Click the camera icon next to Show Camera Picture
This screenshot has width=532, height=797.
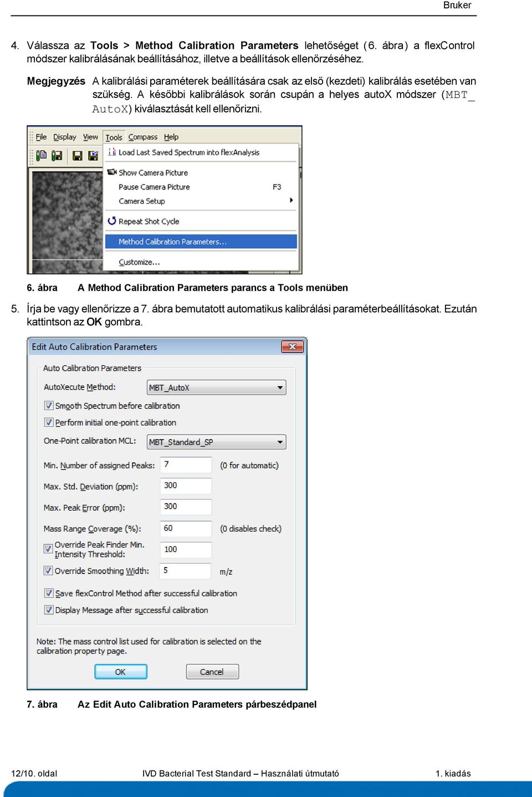click(x=112, y=172)
